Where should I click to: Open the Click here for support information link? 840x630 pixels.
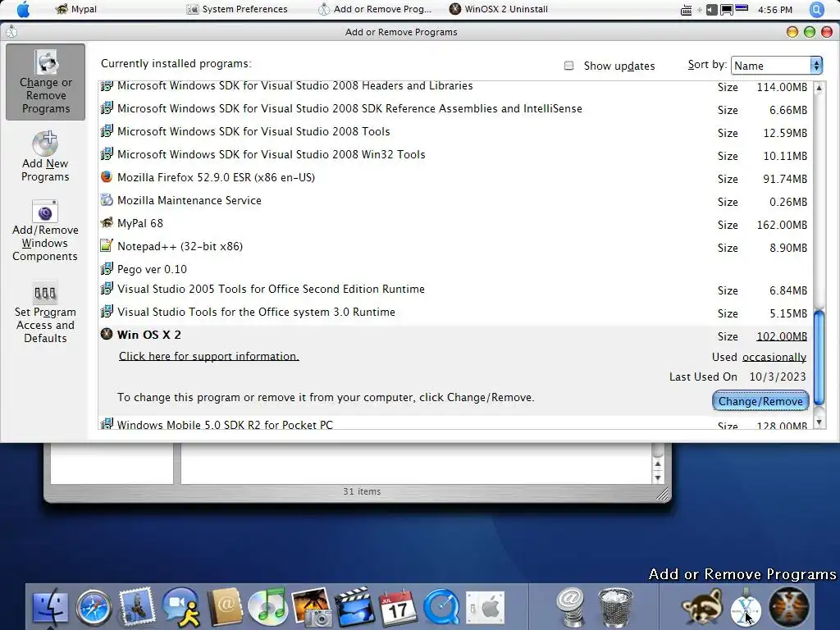[x=209, y=356]
